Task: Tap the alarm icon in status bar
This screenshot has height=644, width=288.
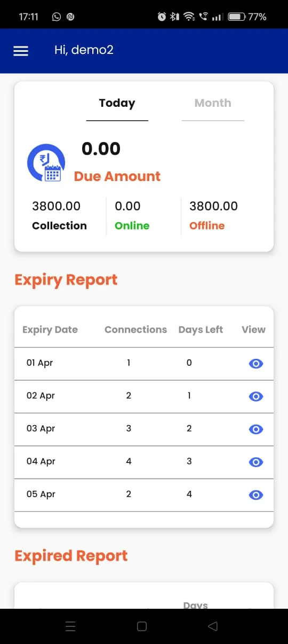Action: 162,17
